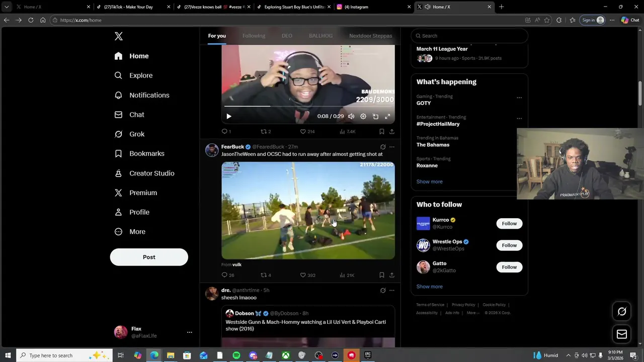Bookmark the FearBuck post
The image size is (644, 362).
click(x=382, y=275)
